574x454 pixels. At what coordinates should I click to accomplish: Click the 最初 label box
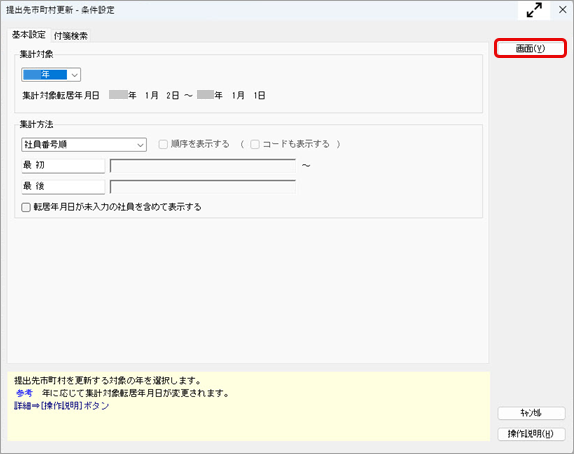click(x=63, y=165)
